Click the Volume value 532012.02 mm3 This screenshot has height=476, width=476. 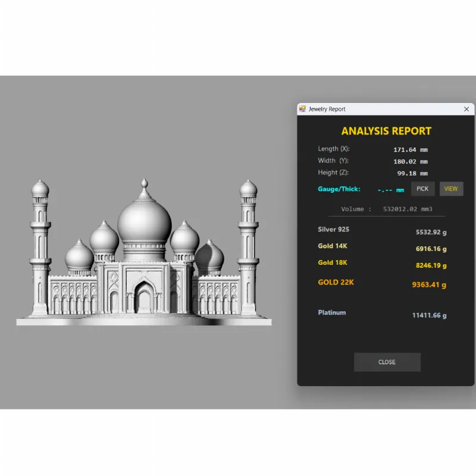407,209
